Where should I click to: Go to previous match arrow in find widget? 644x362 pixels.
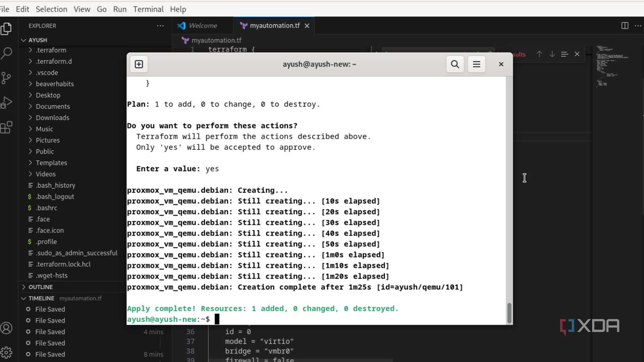click(x=539, y=54)
